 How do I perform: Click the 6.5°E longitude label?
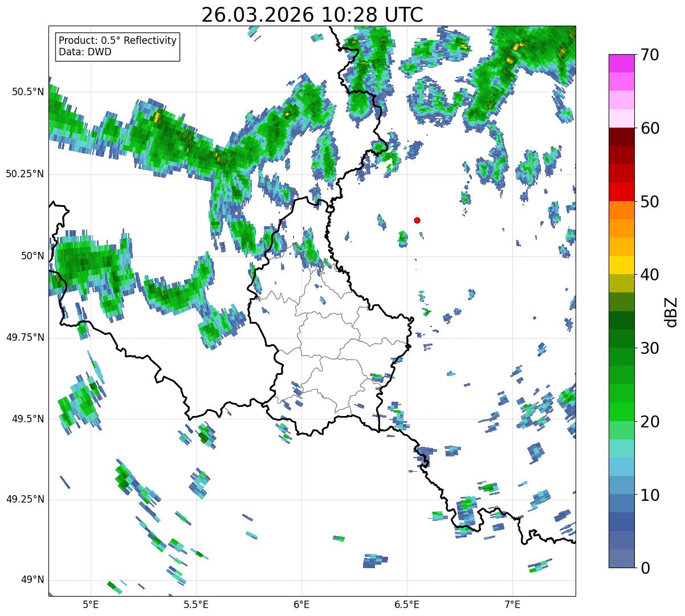tap(407, 603)
